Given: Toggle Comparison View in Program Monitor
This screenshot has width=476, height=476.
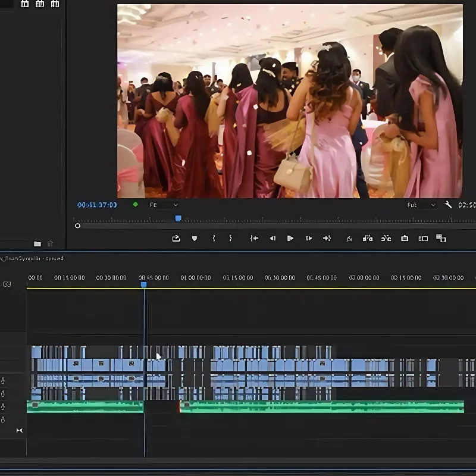Looking at the screenshot, I should 423,239.
